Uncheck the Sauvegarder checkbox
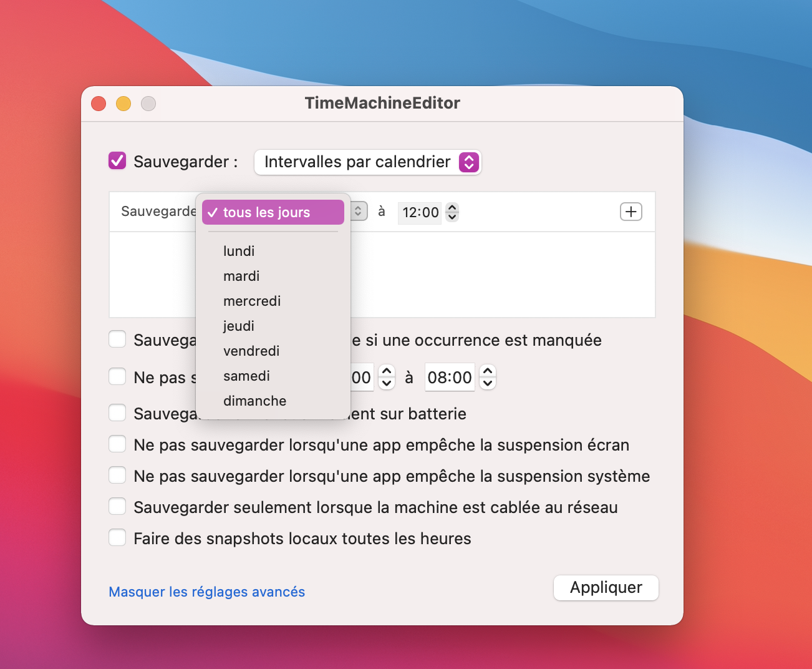812x669 pixels. pyautogui.click(x=117, y=161)
